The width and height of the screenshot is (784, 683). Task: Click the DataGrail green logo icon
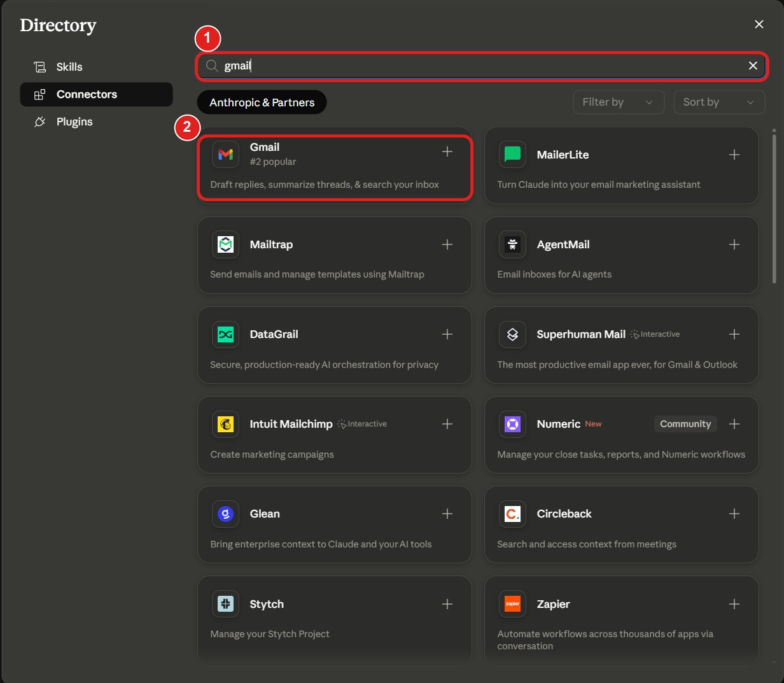(x=225, y=334)
